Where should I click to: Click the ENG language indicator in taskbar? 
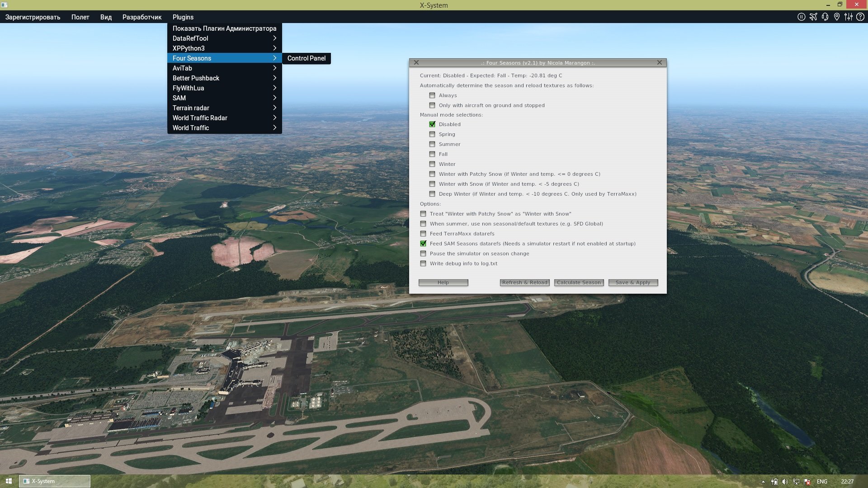(822, 482)
